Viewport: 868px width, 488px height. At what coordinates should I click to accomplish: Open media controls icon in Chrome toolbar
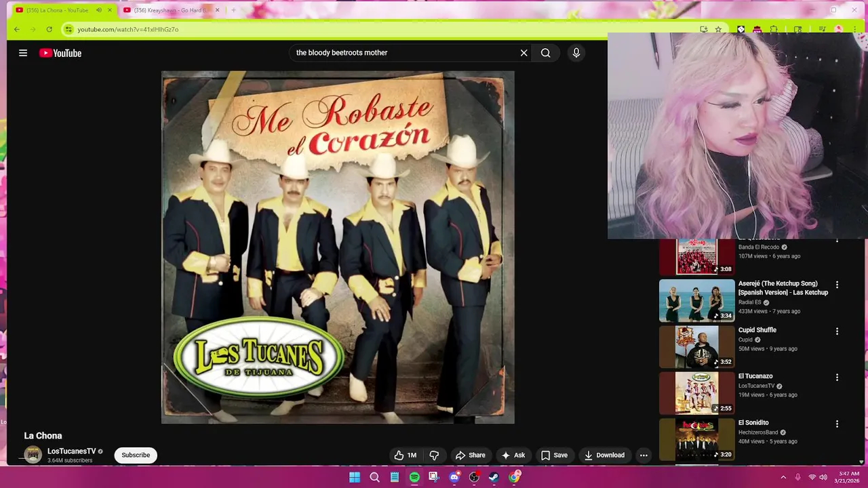coord(822,29)
